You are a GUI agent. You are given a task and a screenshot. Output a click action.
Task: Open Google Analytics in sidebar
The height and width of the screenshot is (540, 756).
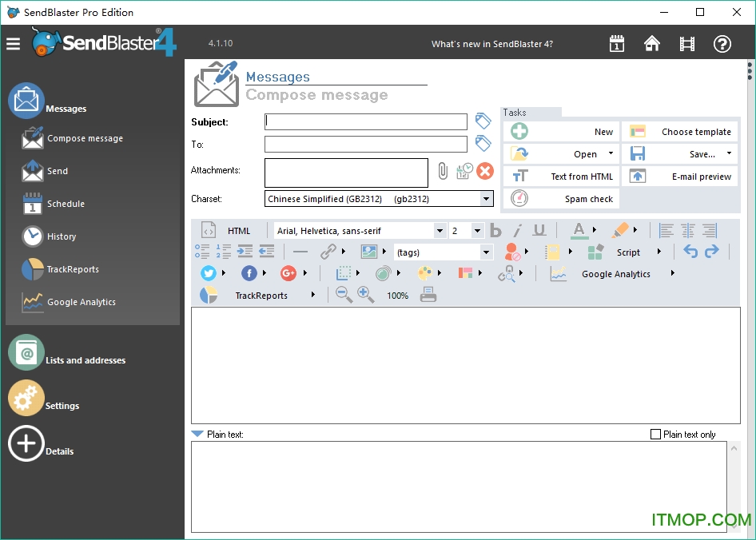click(x=69, y=302)
